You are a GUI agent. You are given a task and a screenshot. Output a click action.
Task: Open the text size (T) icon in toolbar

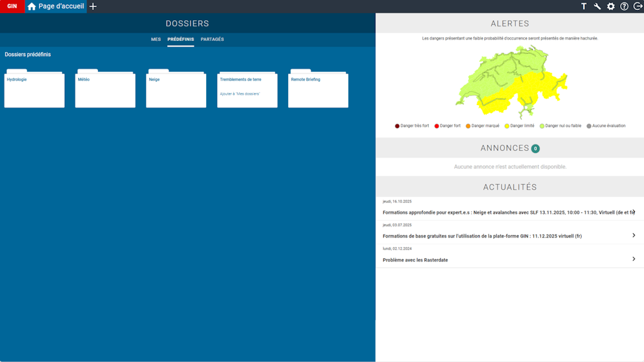pos(584,7)
